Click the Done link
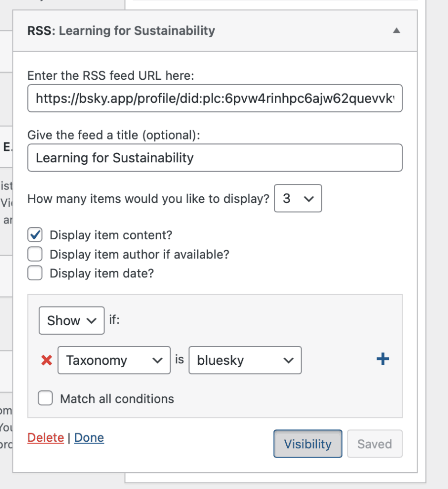448x489 pixels. pyautogui.click(x=89, y=438)
